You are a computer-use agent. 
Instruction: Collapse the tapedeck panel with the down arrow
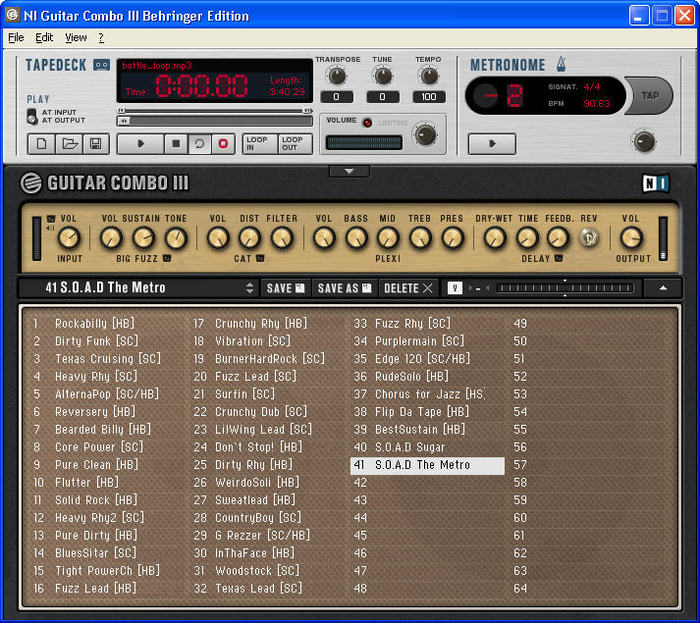349,171
